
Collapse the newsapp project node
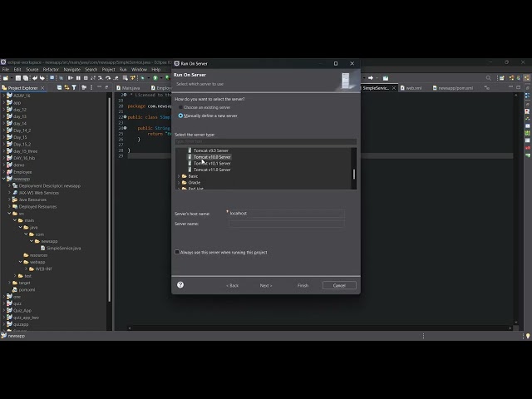(4, 179)
